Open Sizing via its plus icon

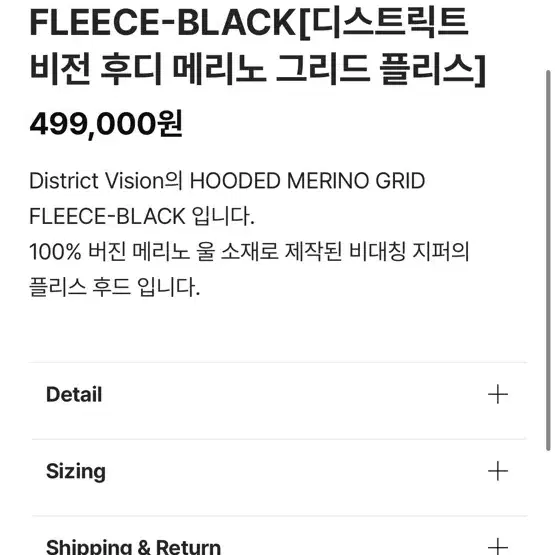click(498, 471)
